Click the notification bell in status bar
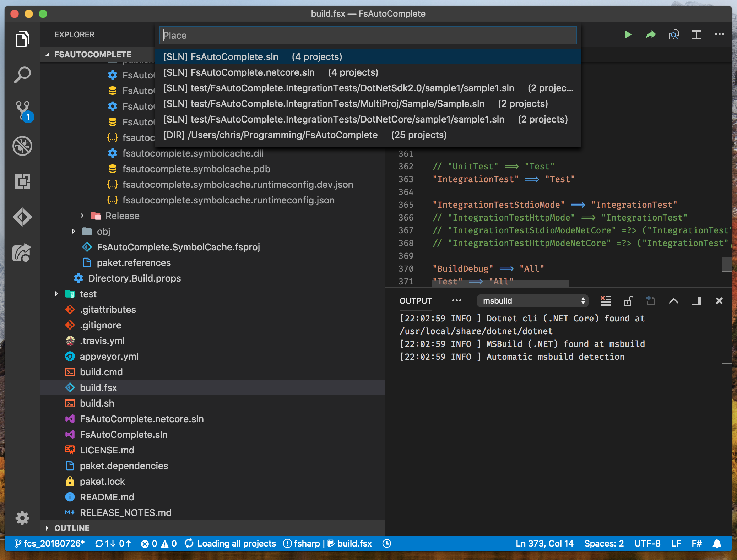 (717, 544)
